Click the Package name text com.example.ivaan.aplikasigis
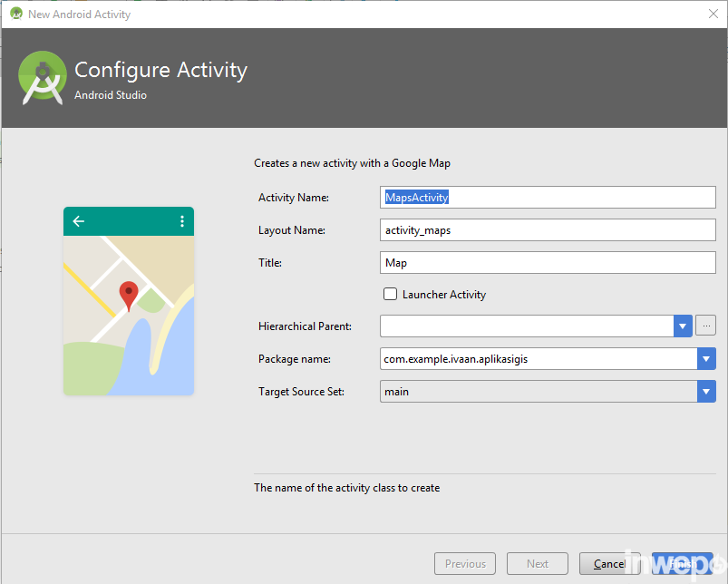Viewport: 728px width, 584px height. point(456,359)
